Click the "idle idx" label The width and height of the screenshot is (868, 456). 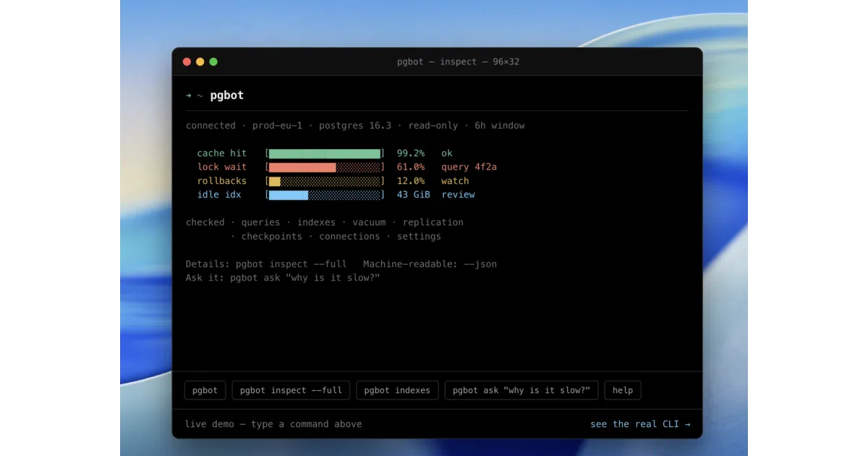(219, 195)
